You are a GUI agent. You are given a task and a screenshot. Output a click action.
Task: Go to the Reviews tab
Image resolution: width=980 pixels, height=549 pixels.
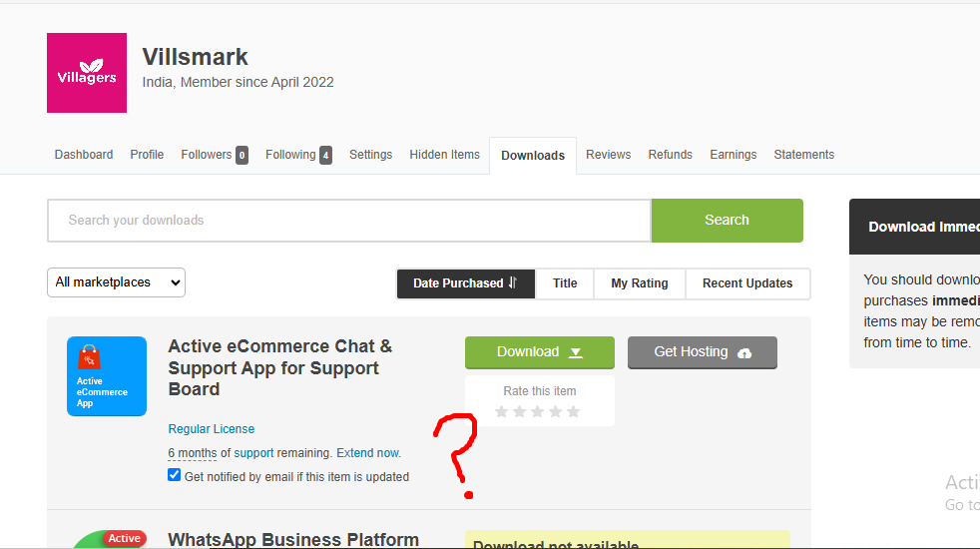coord(608,155)
